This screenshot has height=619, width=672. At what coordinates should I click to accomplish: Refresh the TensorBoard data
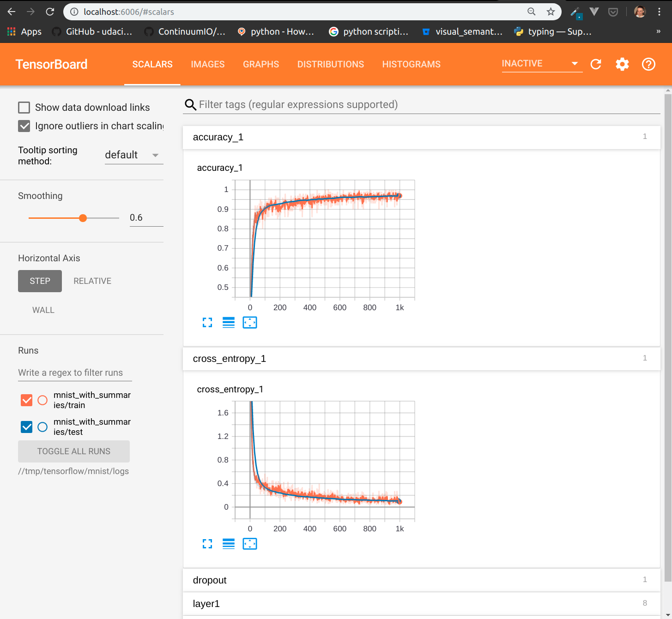tap(596, 64)
